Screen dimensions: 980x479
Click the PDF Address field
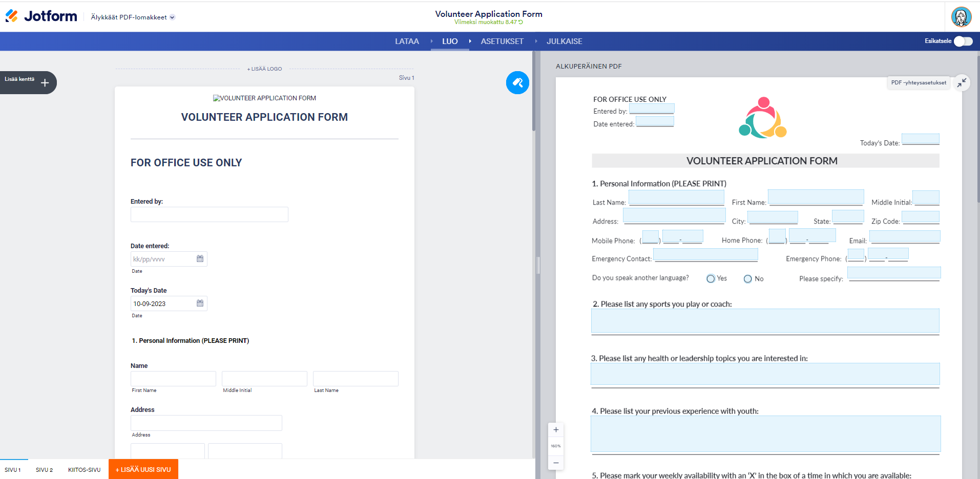tap(674, 215)
